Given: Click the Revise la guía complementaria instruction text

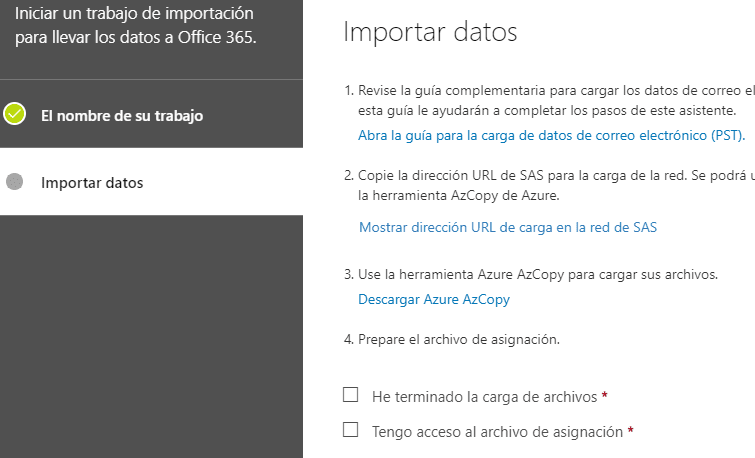Looking at the screenshot, I should coord(549,100).
